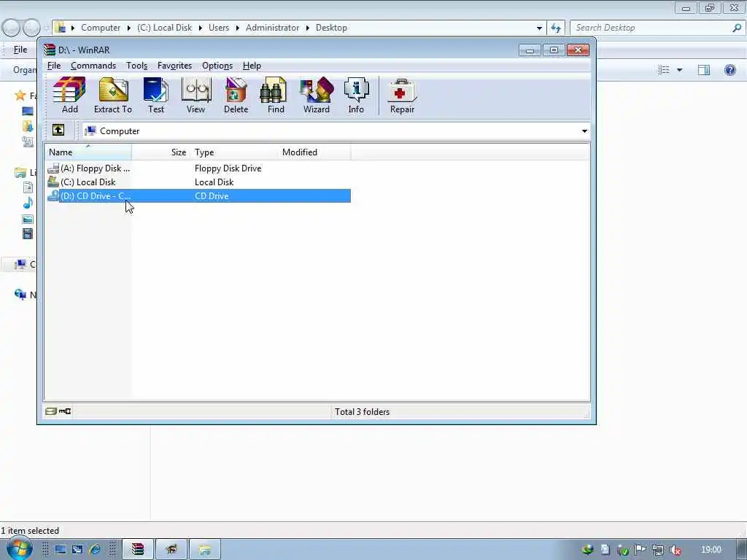
Task: Select Videos library in Explorer sidebar
Action: 28,234
